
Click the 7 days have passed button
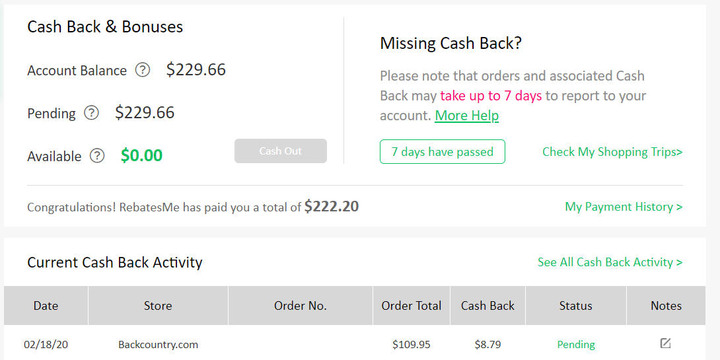click(x=442, y=152)
